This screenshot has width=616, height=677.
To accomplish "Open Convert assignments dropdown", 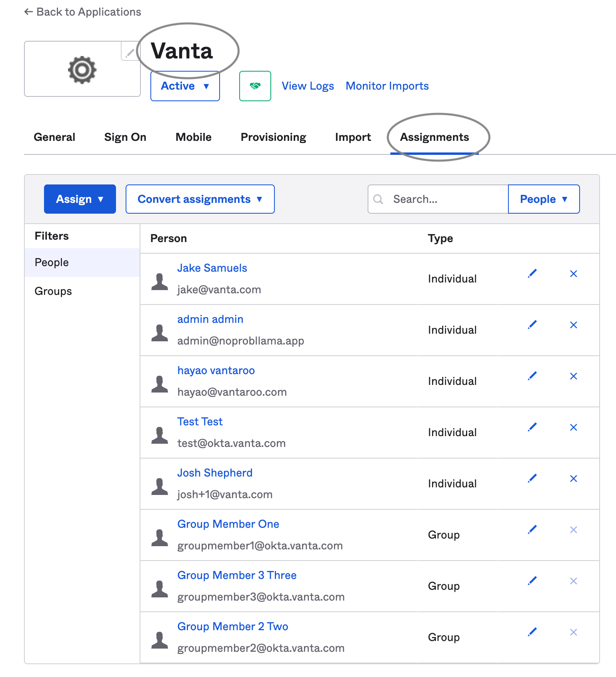I will click(200, 199).
